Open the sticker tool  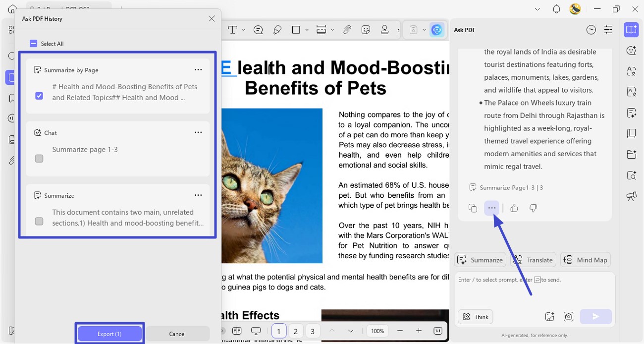click(x=366, y=30)
